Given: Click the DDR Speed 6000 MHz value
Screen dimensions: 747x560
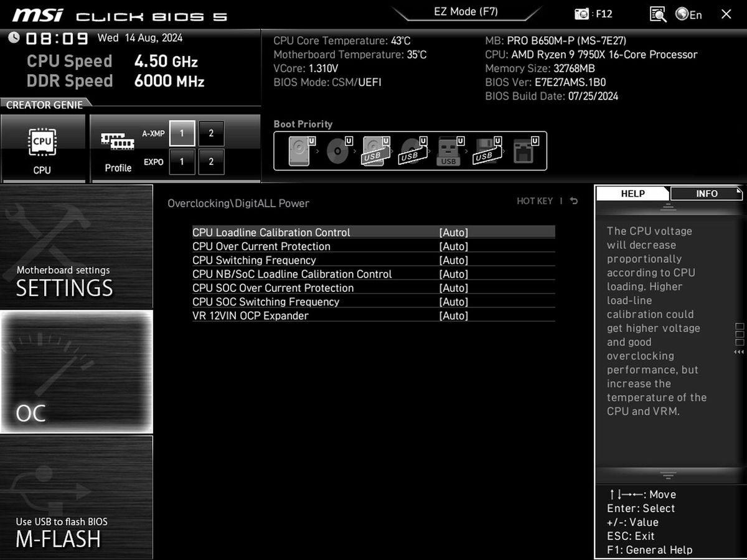Looking at the screenshot, I should click(169, 81).
